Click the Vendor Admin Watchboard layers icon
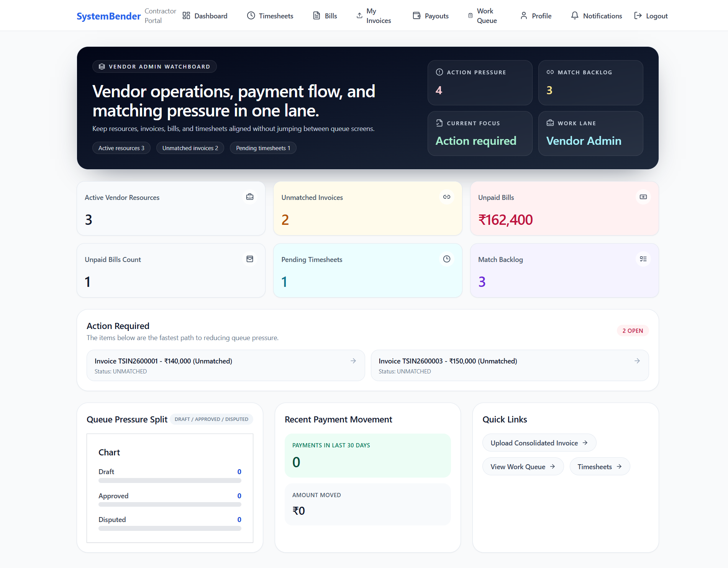The height and width of the screenshot is (568, 728). (x=102, y=67)
